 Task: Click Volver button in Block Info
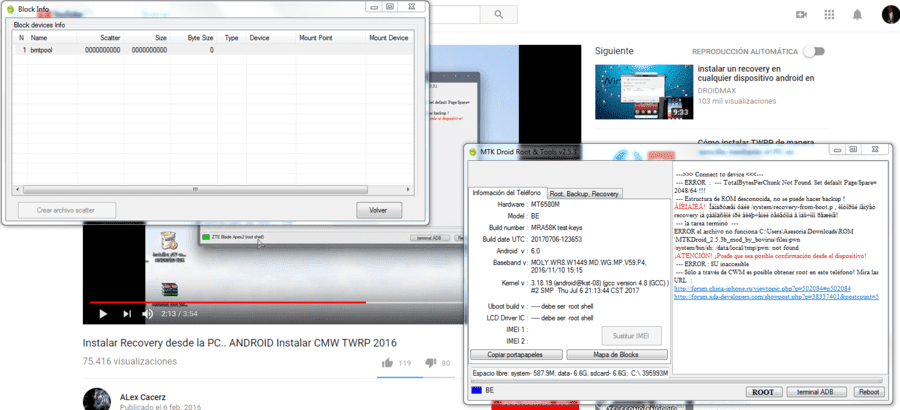coord(378,210)
